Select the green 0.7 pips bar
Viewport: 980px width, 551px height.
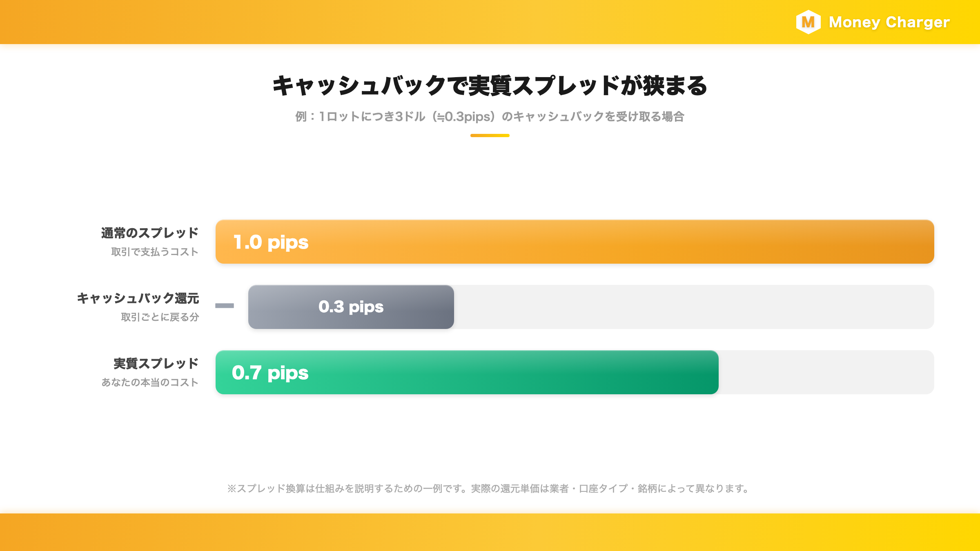(x=467, y=372)
